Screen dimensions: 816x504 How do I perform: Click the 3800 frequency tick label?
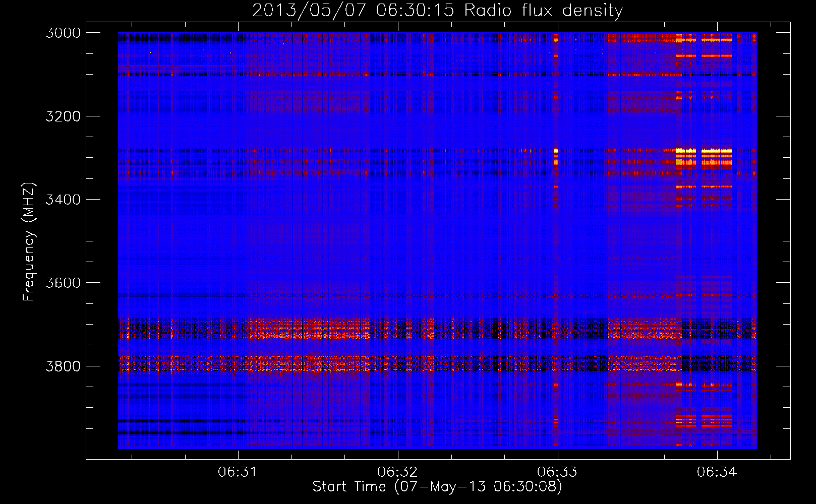click(x=63, y=366)
